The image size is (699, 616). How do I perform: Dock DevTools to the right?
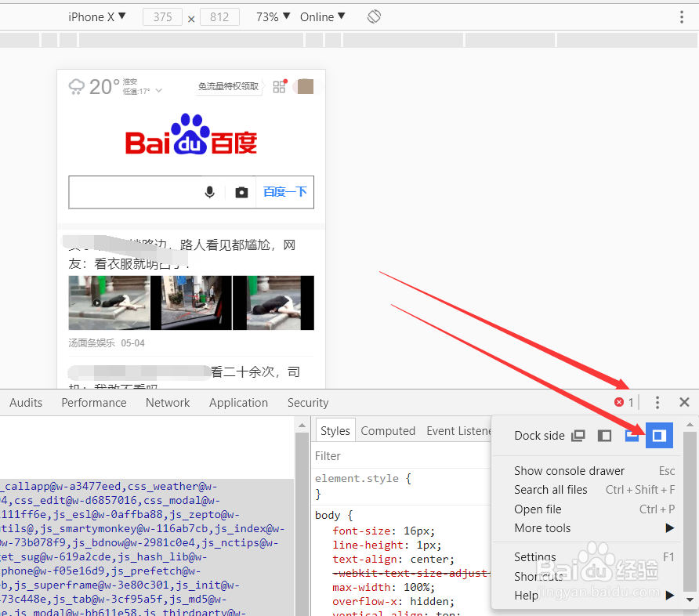pos(659,435)
